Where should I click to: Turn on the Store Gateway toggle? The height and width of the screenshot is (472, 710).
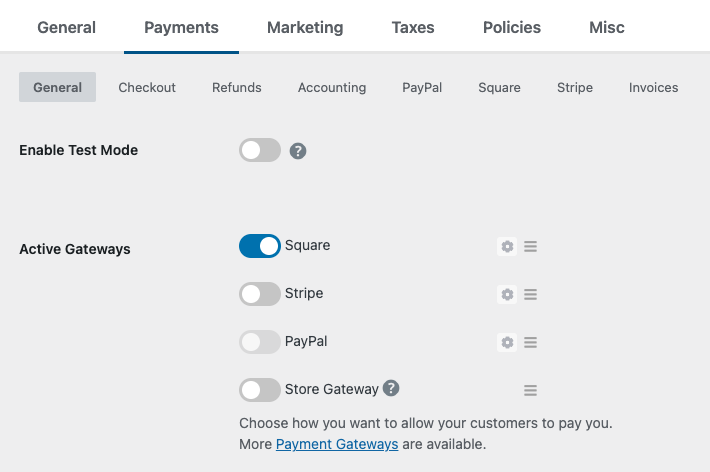pos(260,390)
